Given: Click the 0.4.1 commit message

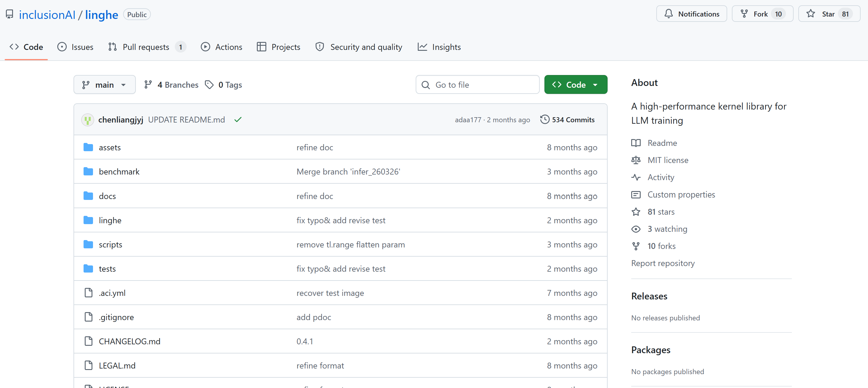Looking at the screenshot, I should (x=305, y=341).
